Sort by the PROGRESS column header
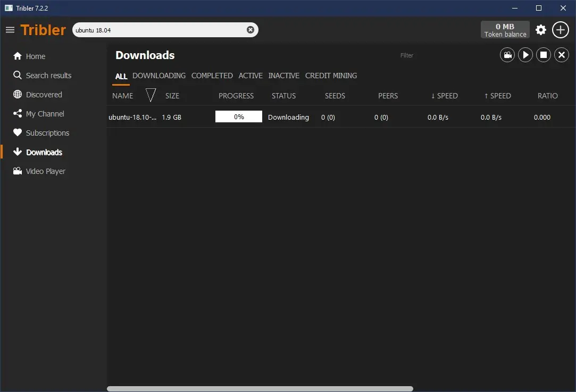Viewport: 576px width, 392px height. [x=236, y=96]
